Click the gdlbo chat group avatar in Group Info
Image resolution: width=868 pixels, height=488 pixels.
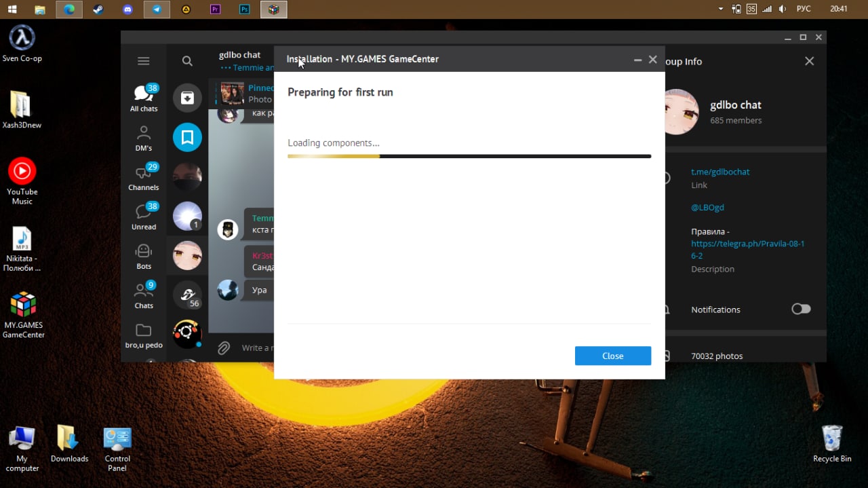[681, 111]
